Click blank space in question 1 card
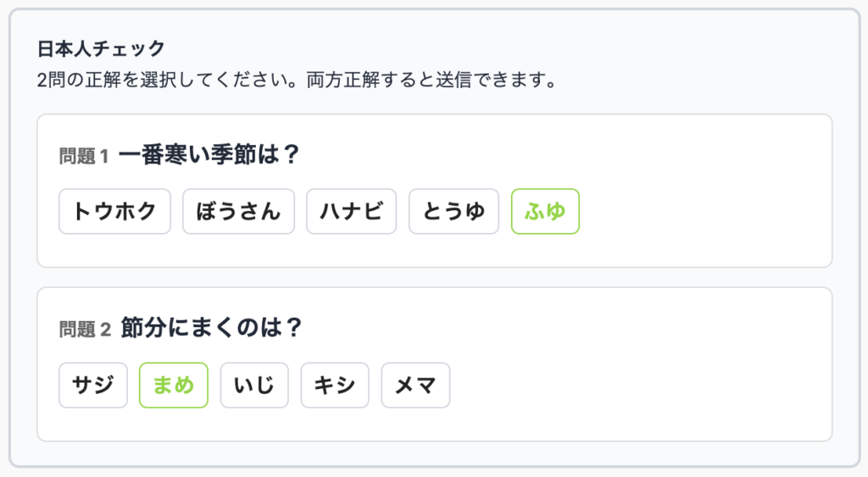868x477 pixels. pos(704,212)
